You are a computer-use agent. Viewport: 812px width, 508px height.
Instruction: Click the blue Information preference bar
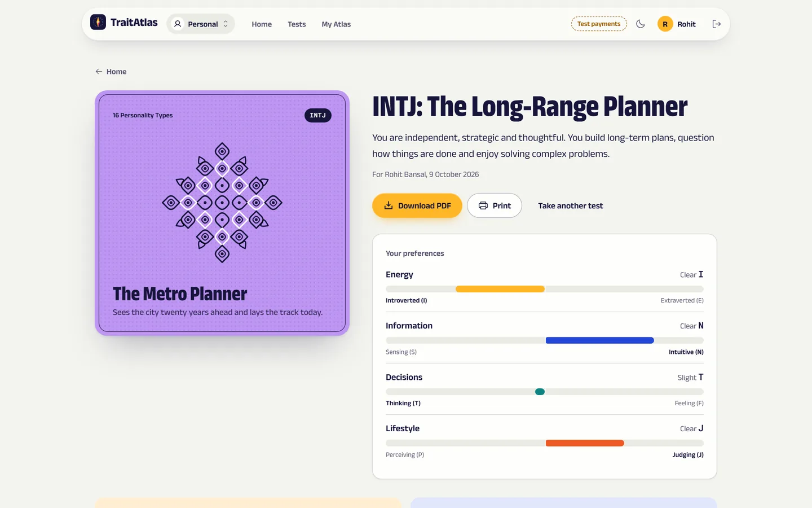[600, 340]
